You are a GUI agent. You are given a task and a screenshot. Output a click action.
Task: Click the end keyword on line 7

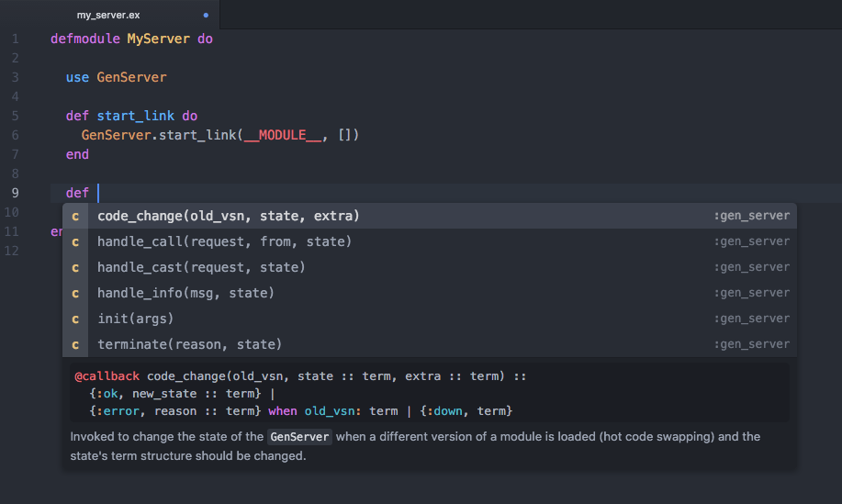(77, 154)
